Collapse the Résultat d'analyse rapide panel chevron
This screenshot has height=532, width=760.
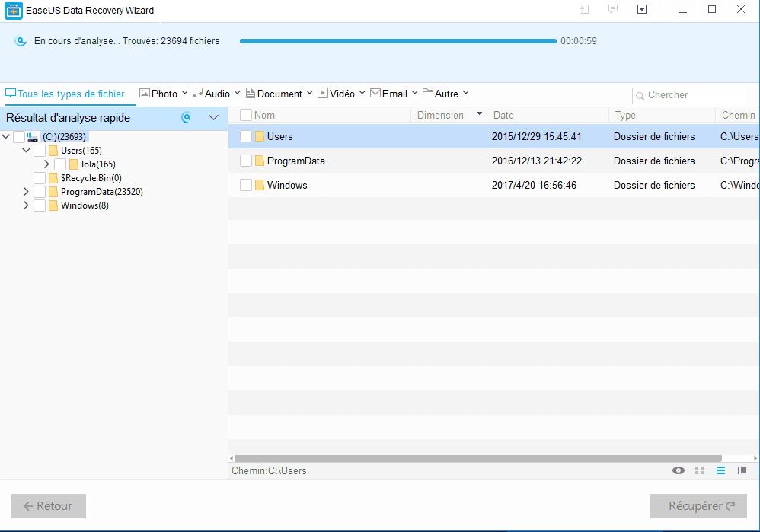tap(213, 117)
